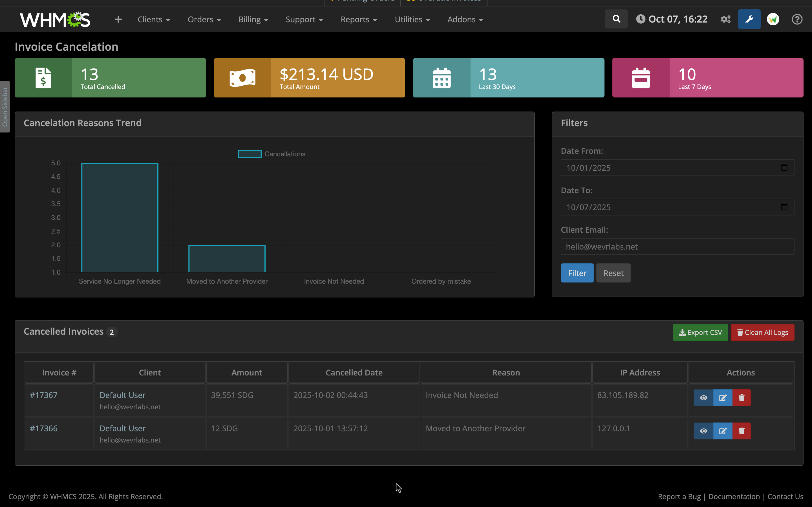Delete invoice #17367 log via trash icon
812x507 pixels.
[x=742, y=398]
